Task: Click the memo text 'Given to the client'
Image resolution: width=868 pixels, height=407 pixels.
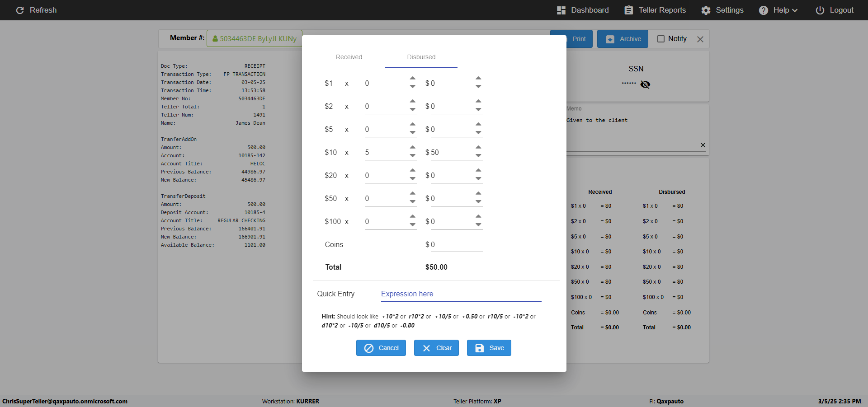Action: 597,120
